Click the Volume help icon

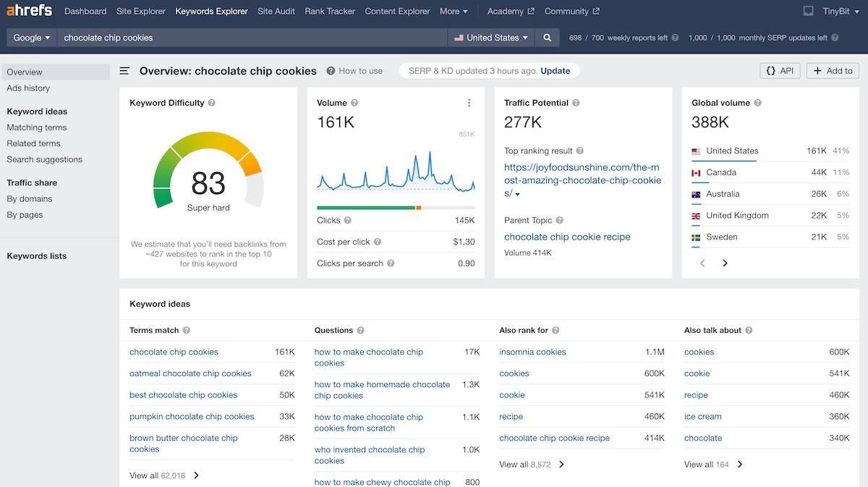(x=354, y=103)
